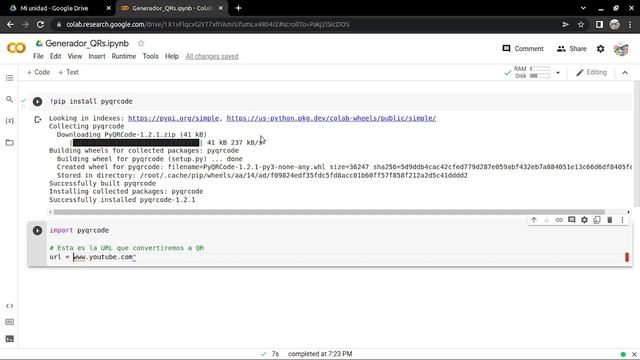Run the import pyqrcode cell

click(x=37, y=231)
